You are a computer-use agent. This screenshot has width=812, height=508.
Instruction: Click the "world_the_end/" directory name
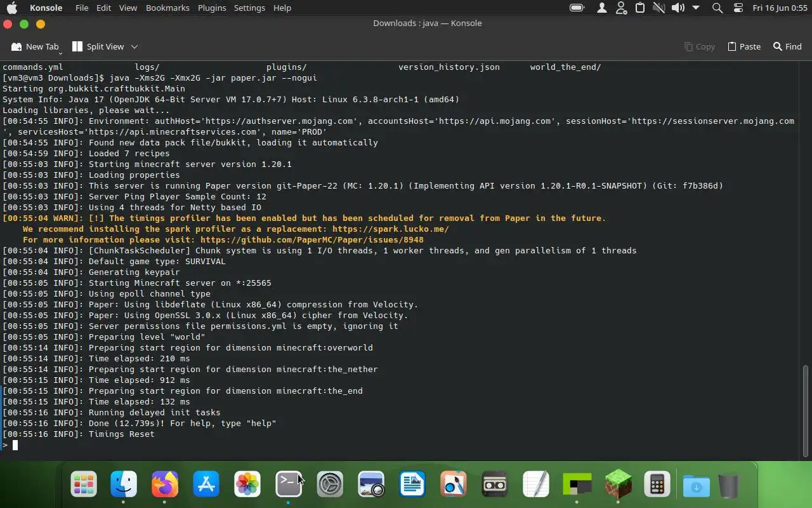pyautogui.click(x=565, y=67)
